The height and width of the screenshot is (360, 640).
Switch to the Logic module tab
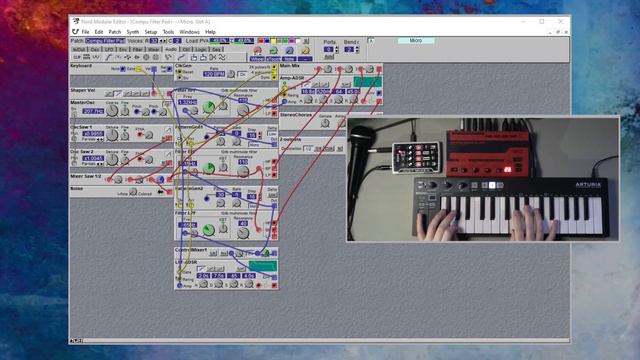200,49
